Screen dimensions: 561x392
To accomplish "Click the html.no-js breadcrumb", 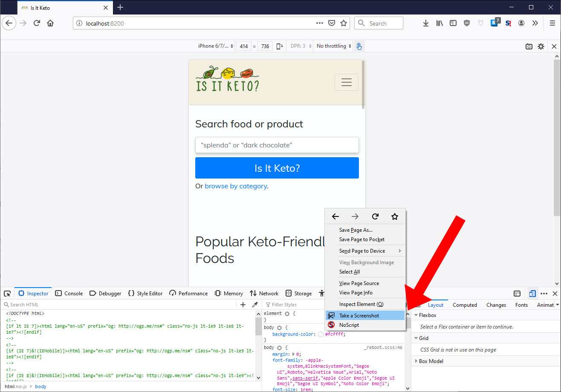I will [x=15, y=386].
